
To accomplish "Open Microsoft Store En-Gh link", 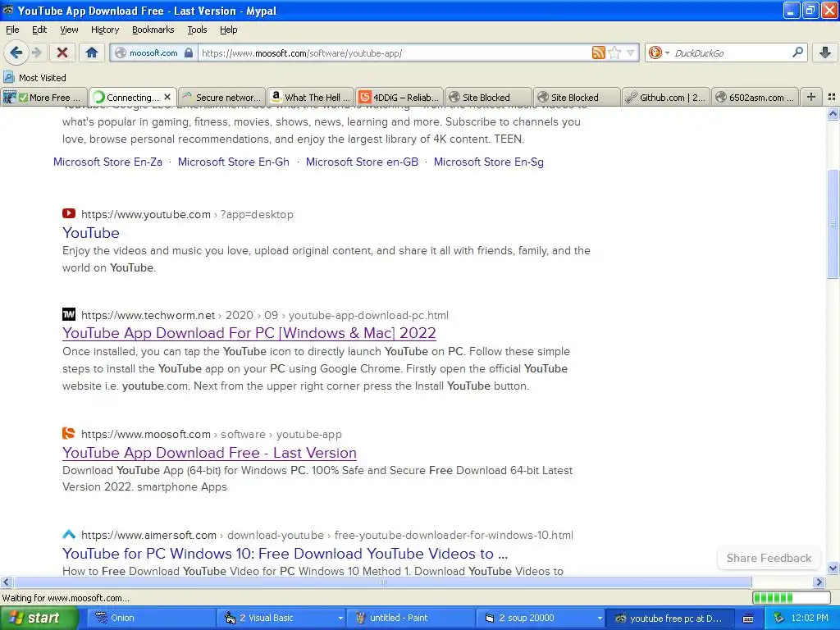I will point(234,162).
